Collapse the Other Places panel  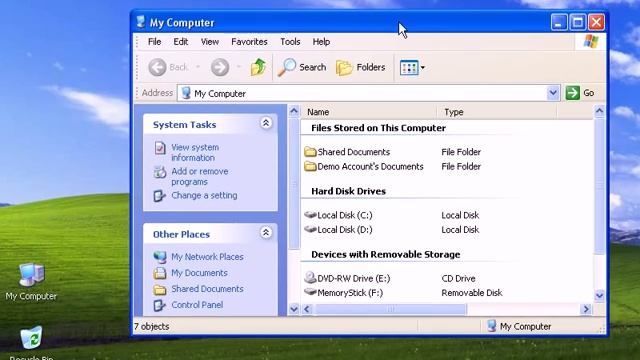(266, 233)
